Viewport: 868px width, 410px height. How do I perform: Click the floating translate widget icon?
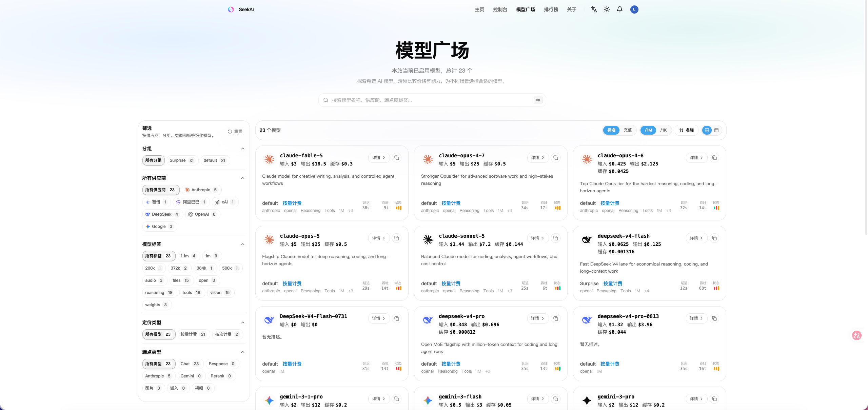click(x=857, y=335)
